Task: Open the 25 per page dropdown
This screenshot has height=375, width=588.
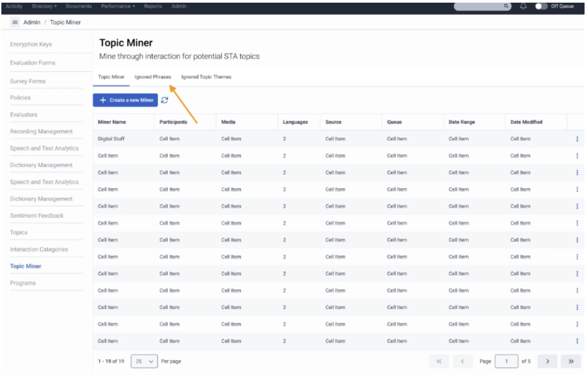Action: (x=144, y=361)
